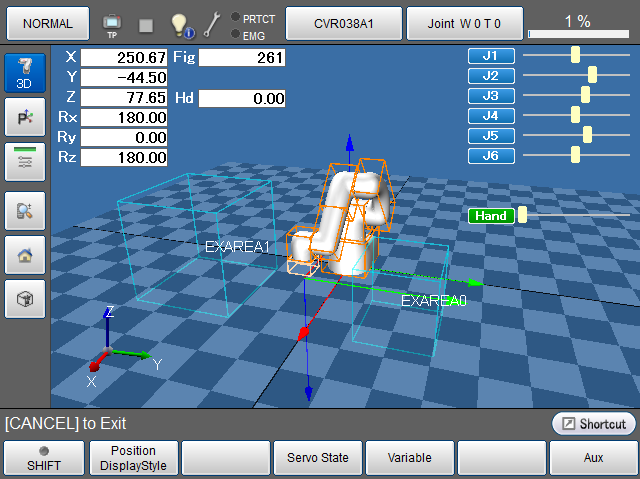This screenshot has width=640, height=479.
Task: Open the slider settings icon in sidebar
Action: click(24, 161)
